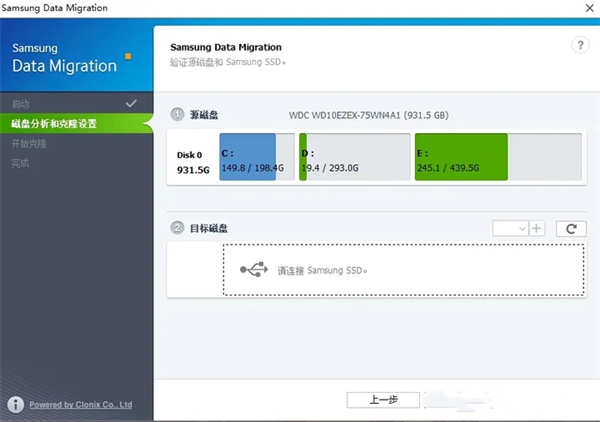Screen dimensions: 600x422
Task: Click the refresh target disk button
Action: coord(570,228)
